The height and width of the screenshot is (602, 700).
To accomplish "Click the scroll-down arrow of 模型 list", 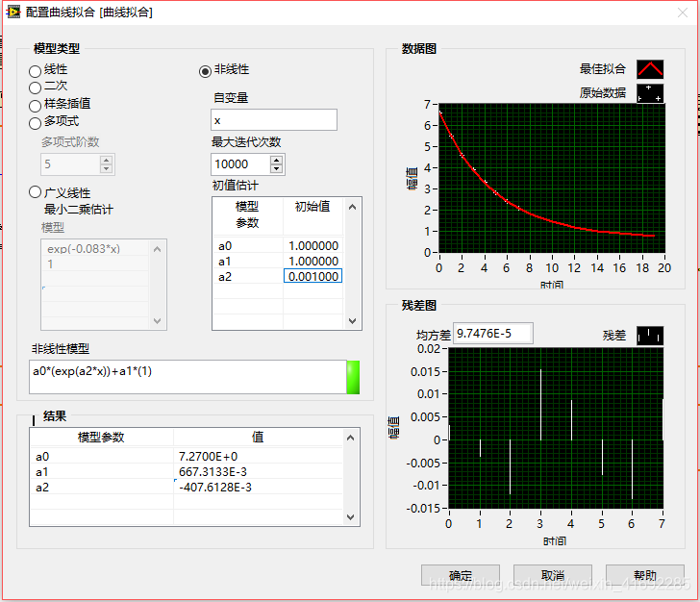I will click(x=157, y=320).
